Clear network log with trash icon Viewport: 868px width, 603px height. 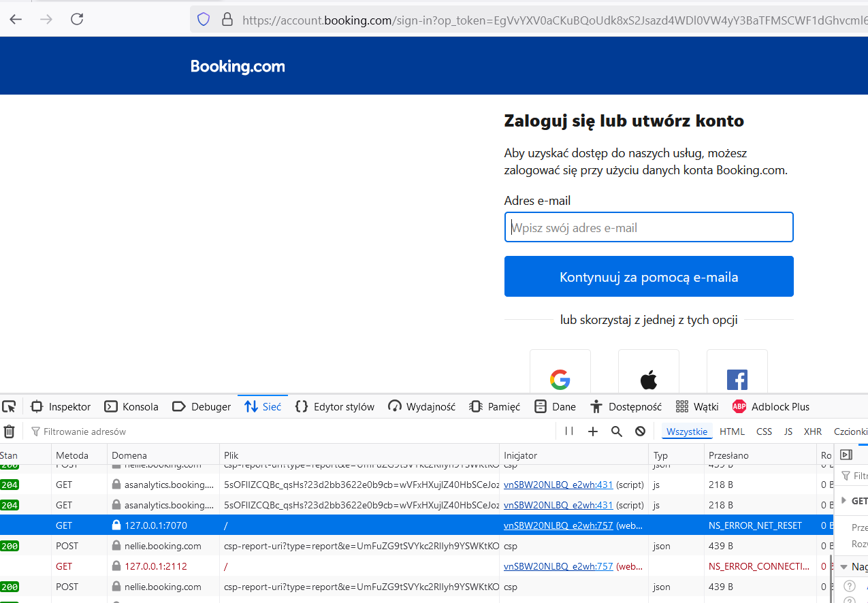point(9,431)
